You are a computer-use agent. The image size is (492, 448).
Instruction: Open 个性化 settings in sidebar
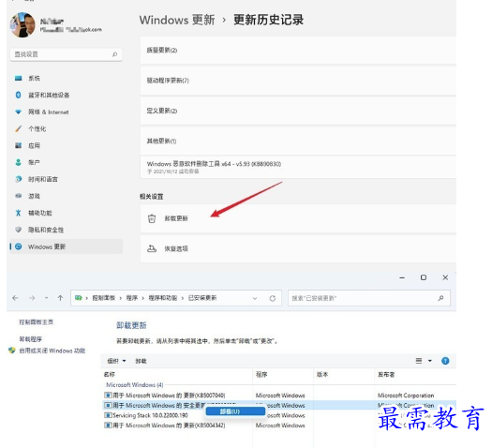(37, 128)
